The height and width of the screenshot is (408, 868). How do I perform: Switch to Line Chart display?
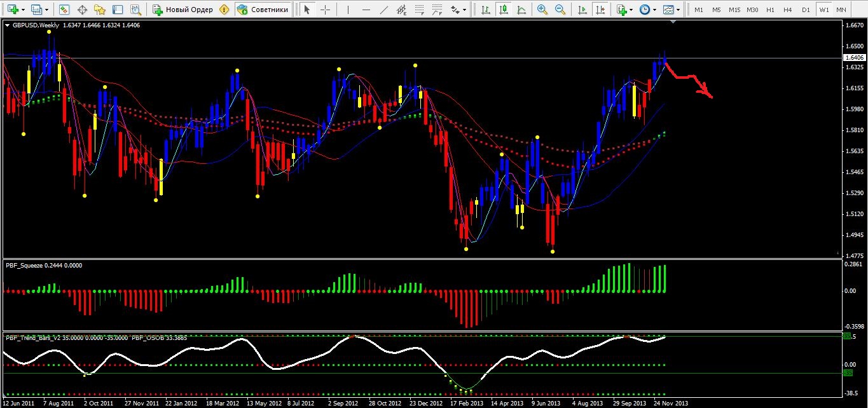521,10
